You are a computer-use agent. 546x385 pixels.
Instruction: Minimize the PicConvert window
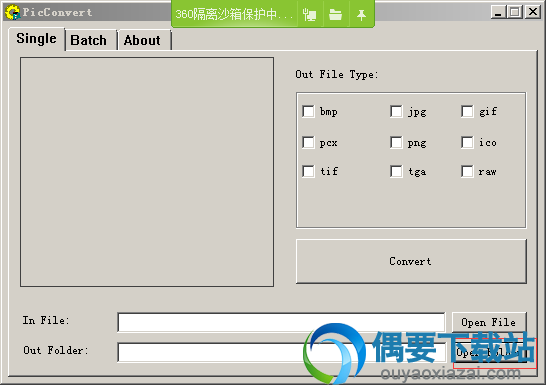[498, 12]
